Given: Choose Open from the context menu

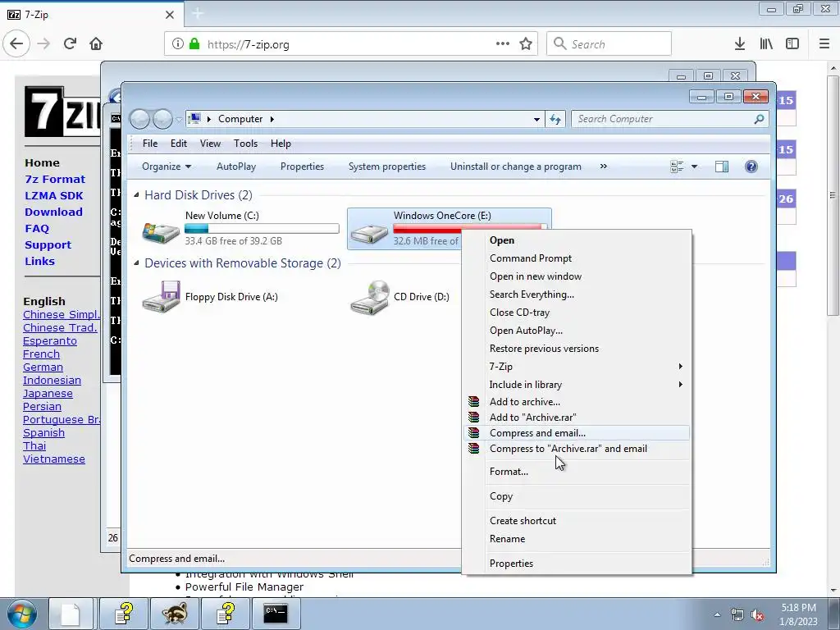Looking at the screenshot, I should point(577,240).
